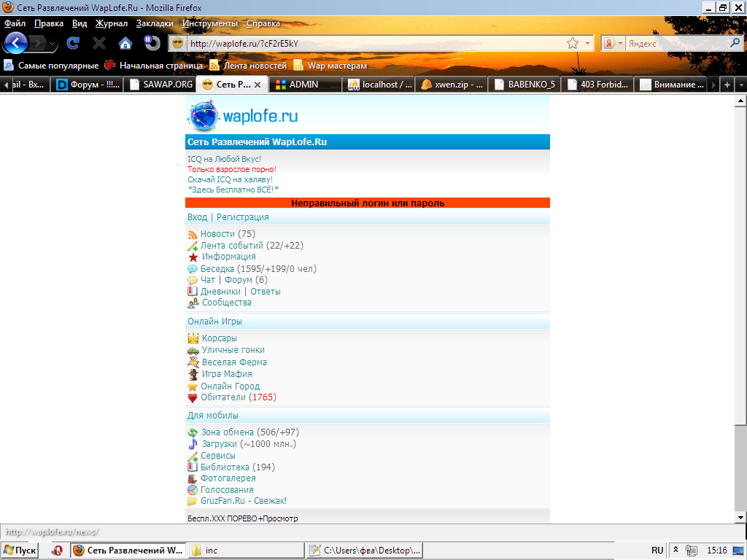
Task: Click the Беседка speech bubble icon
Action: tap(193, 269)
